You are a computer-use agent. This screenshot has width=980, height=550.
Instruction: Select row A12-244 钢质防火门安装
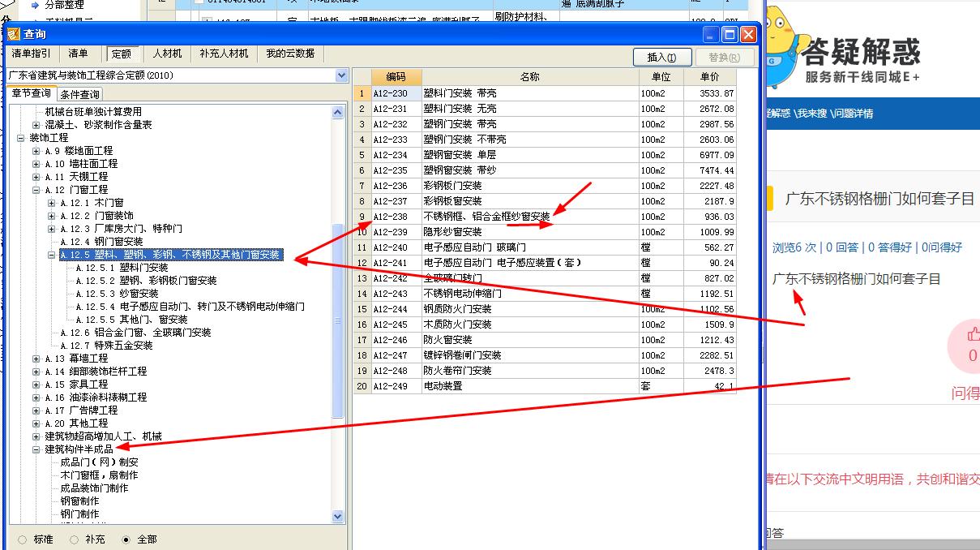coord(546,309)
